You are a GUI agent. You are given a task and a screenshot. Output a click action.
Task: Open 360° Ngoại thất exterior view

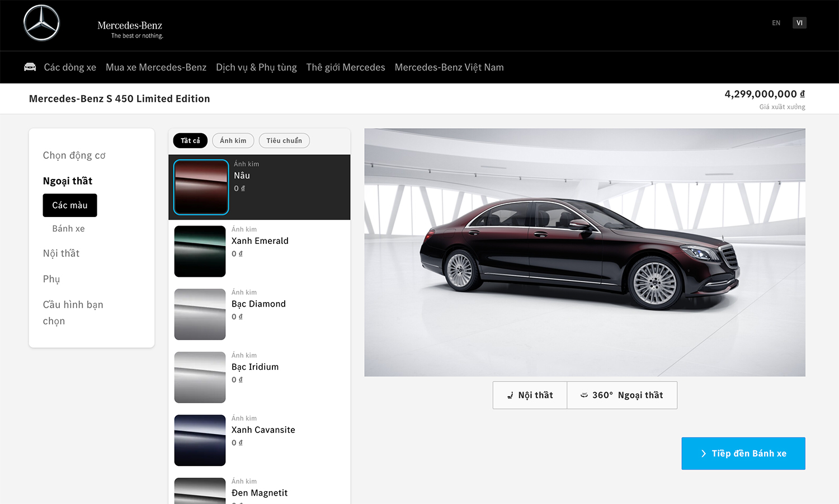pos(622,395)
